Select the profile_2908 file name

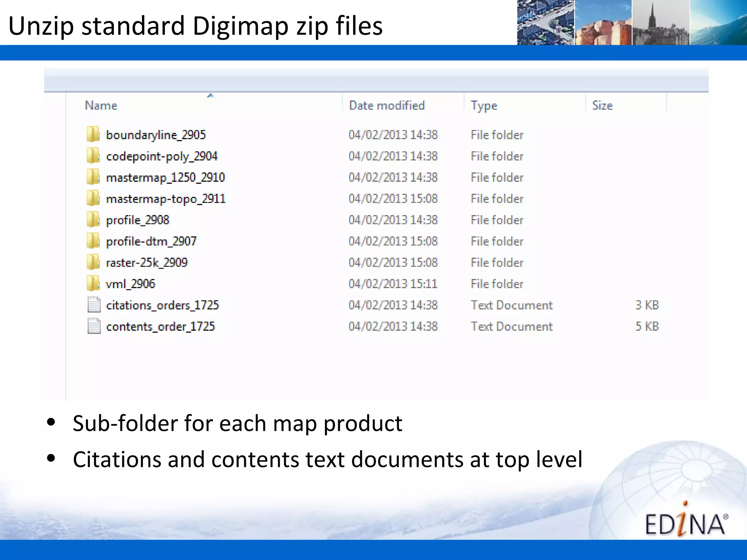(x=138, y=220)
